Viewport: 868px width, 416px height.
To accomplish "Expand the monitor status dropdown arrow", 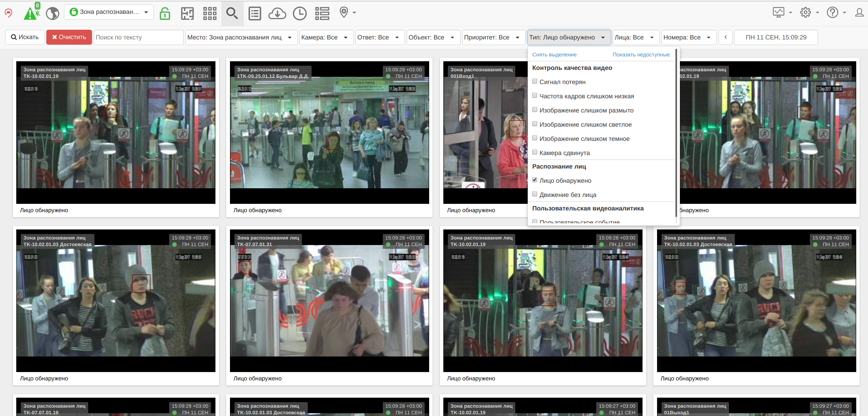I will (791, 12).
